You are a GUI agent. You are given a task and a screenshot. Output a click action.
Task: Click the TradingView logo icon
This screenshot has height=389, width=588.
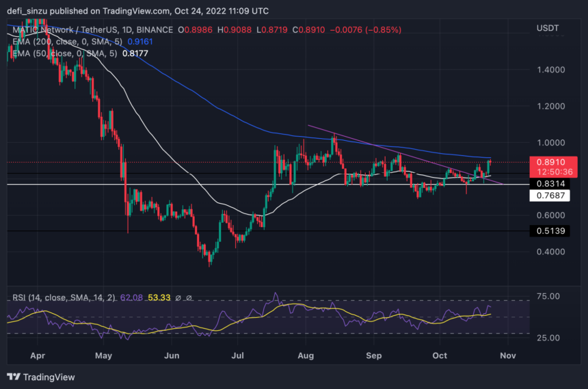pyautogui.click(x=14, y=377)
